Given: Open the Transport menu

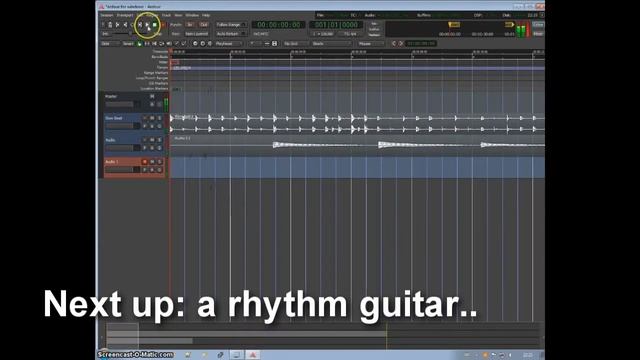Looking at the screenshot, I should 124,16.
